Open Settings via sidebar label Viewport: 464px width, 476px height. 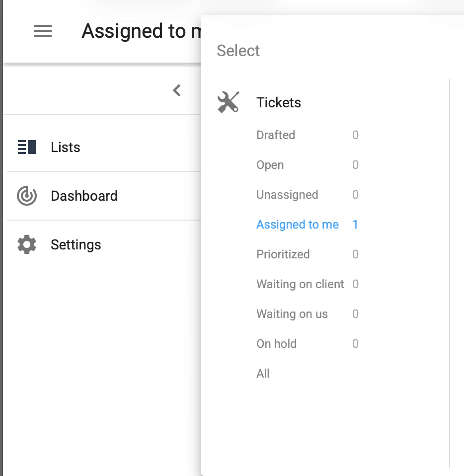pyautogui.click(x=76, y=244)
